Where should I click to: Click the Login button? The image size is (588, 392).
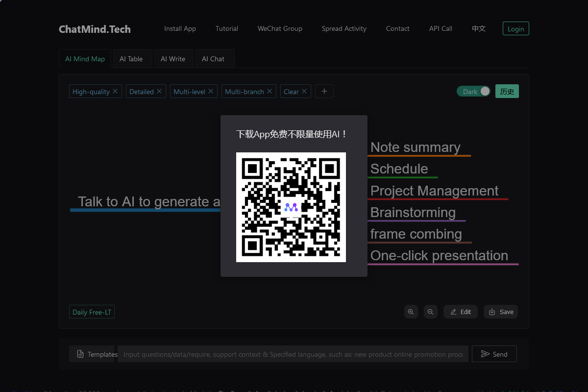(515, 28)
